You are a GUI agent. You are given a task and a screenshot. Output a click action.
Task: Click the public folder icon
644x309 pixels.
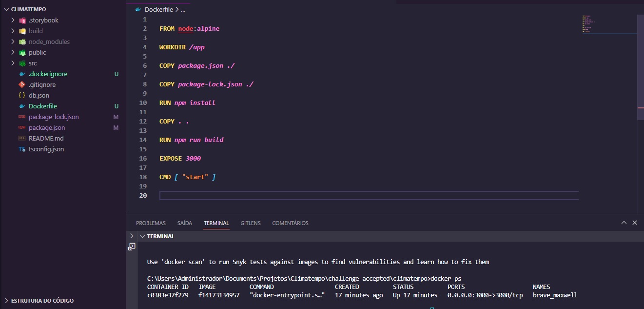(x=22, y=53)
